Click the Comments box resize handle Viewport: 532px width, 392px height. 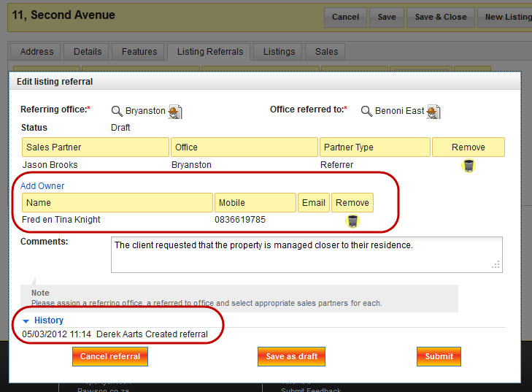pyautogui.click(x=496, y=266)
